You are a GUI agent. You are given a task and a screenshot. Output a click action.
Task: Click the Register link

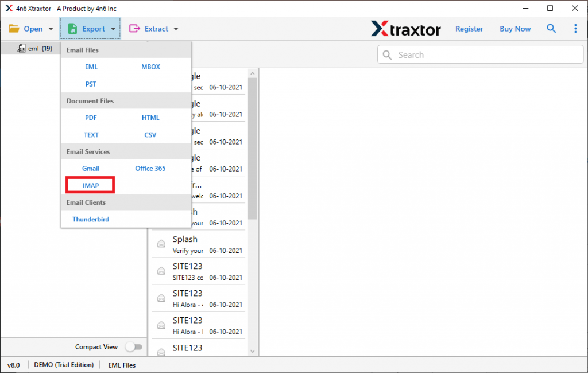[469, 28]
